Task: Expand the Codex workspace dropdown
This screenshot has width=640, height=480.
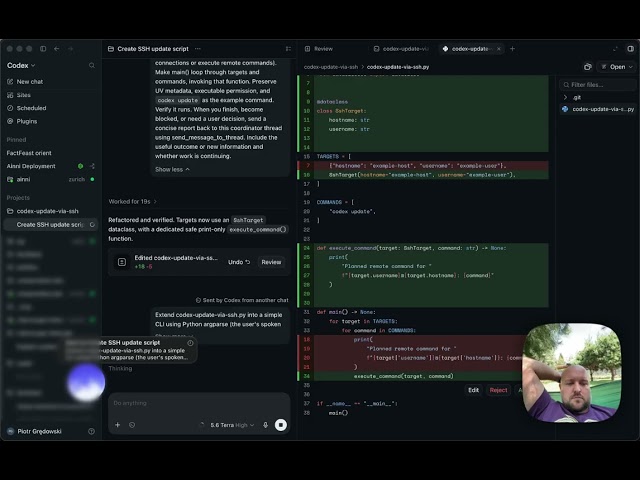Action: tap(21, 65)
